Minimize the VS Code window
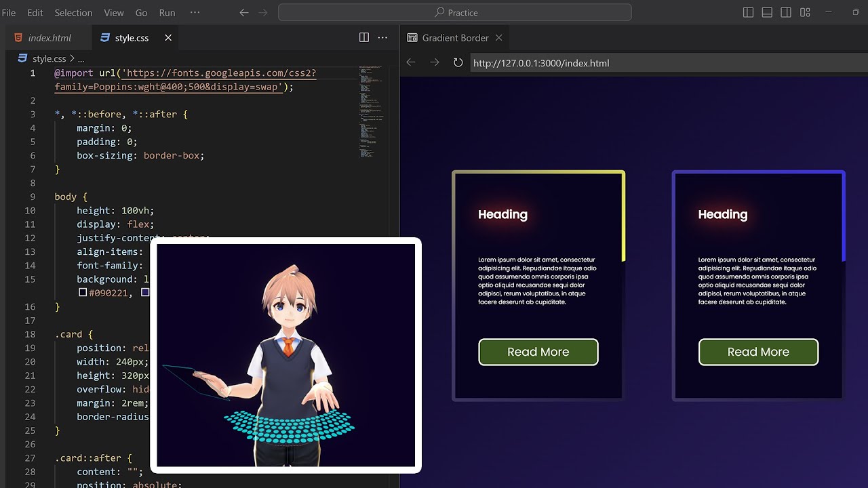 [x=828, y=12]
